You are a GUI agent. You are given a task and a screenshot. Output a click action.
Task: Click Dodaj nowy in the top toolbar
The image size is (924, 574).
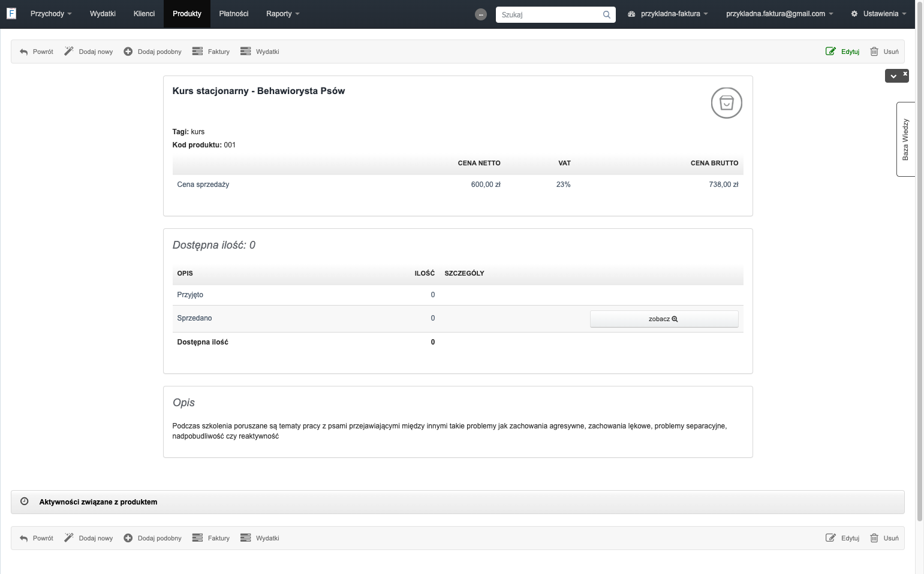click(x=89, y=52)
